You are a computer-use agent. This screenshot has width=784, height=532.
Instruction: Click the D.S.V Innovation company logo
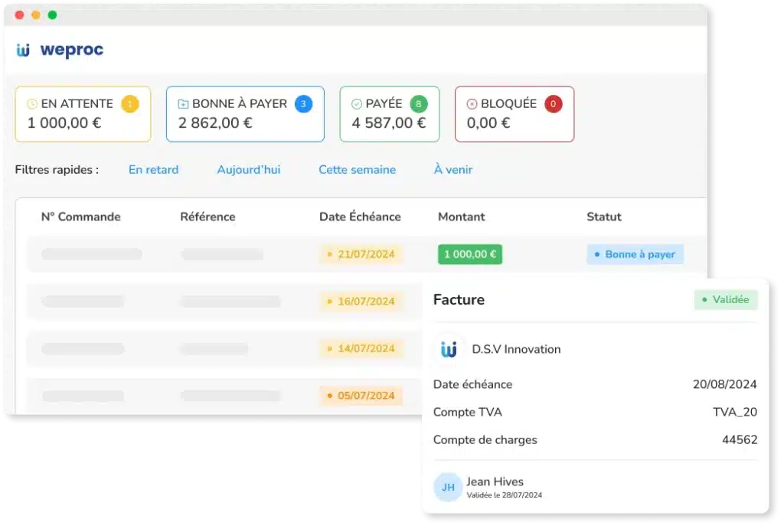[449, 349]
